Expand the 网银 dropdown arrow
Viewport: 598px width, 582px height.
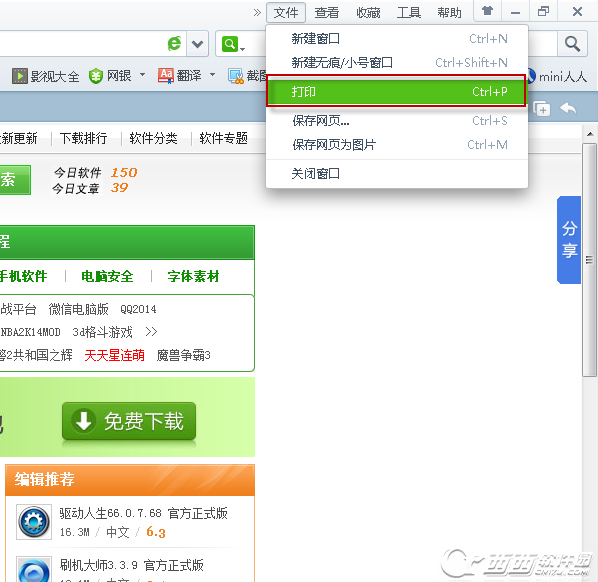tap(142, 74)
